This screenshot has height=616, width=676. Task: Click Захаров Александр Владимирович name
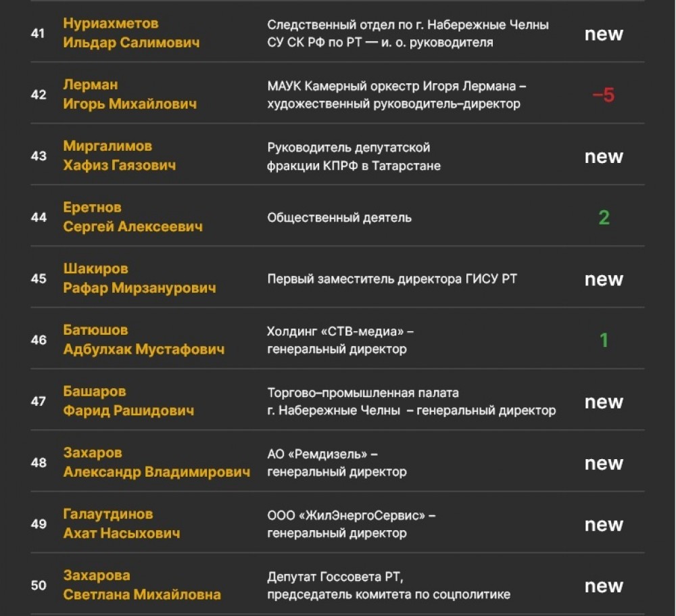tap(156, 463)
